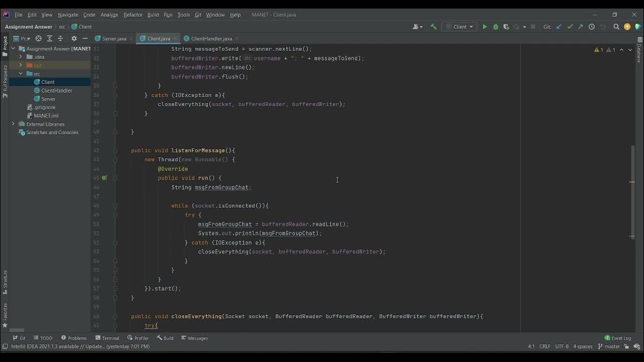Click the lock icon in status bar
The height and width of the screenshot is (362, 644).
coord(626,346)
